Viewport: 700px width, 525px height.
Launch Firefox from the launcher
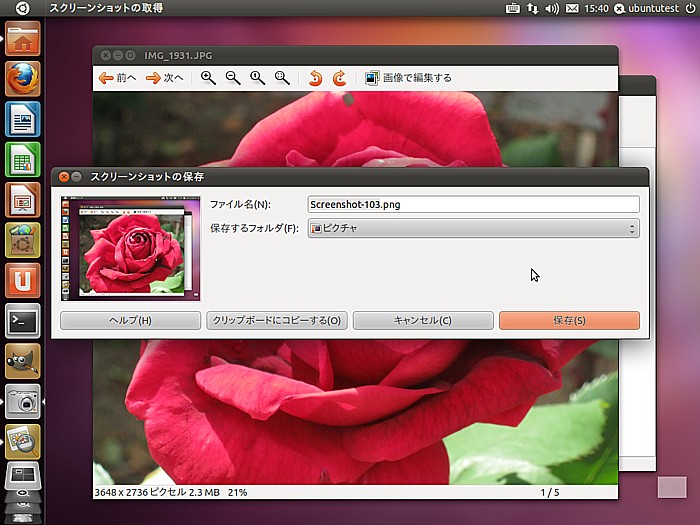click(23, 79)
